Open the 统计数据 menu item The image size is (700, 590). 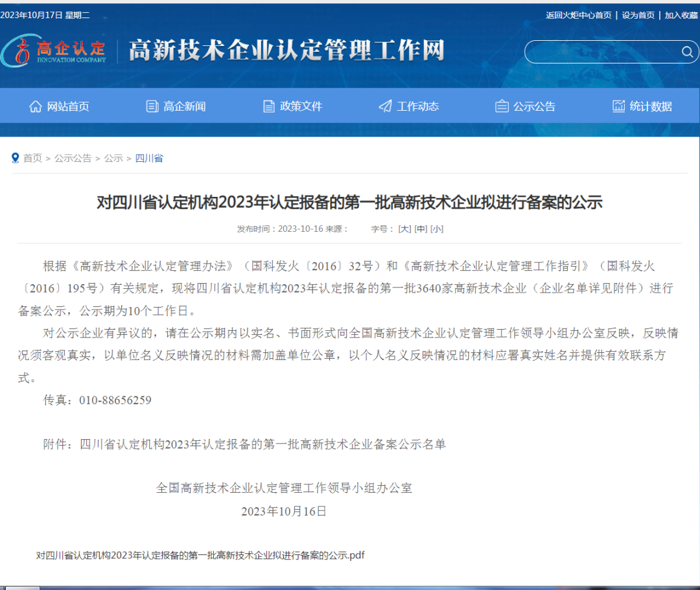point(651,106)
